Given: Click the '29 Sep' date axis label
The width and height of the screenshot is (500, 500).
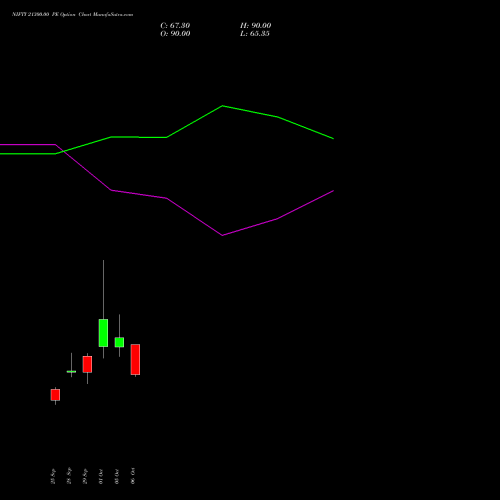Looking at the screenshot, I should [85, 476].
